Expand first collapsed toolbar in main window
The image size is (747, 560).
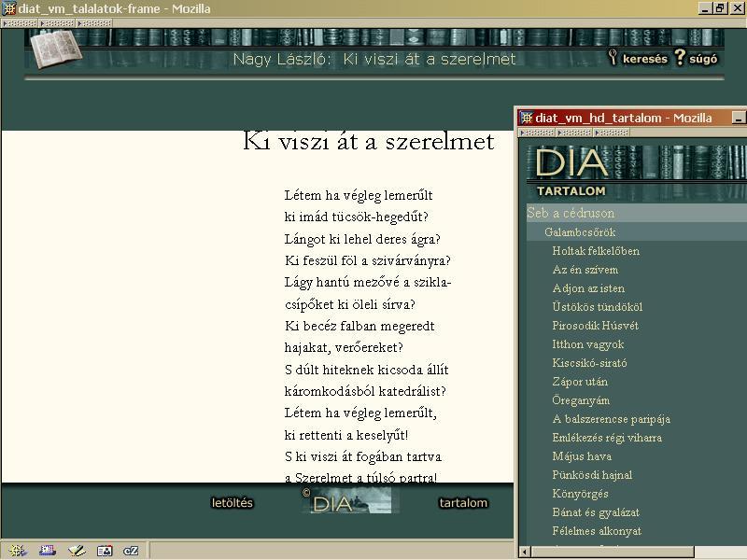click(x=20, y=22)
